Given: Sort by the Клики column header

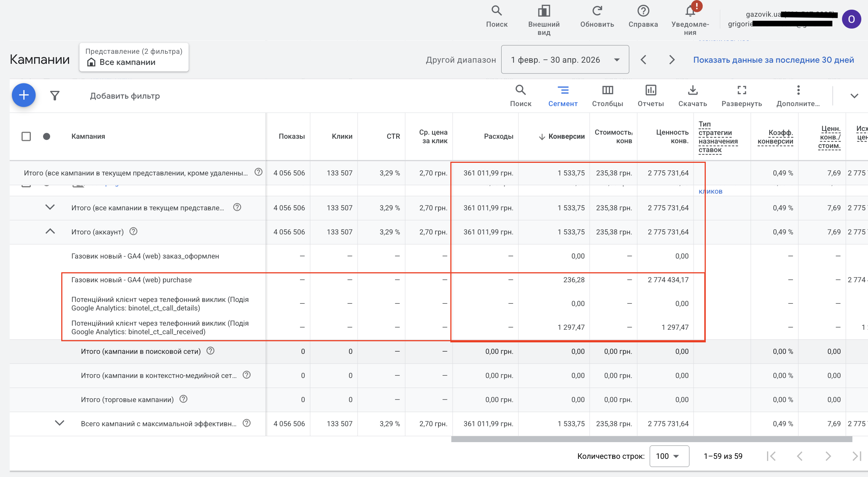Looking at the screenshot, I should coord(342,136).
